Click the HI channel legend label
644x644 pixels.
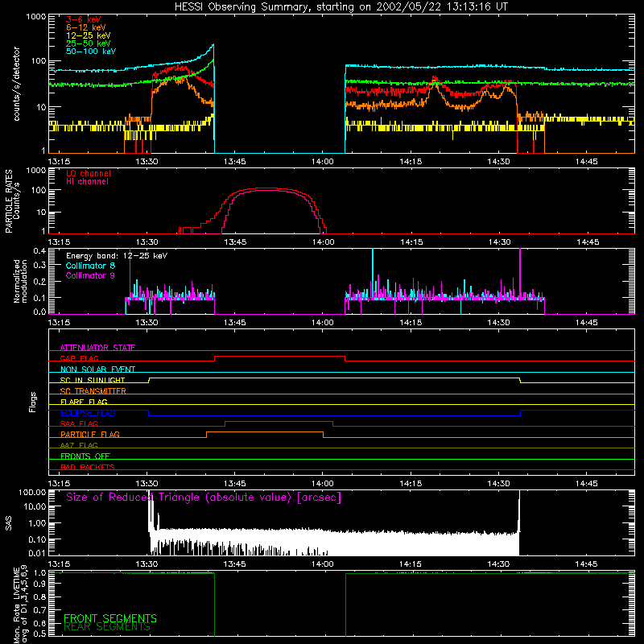point(87,182)
